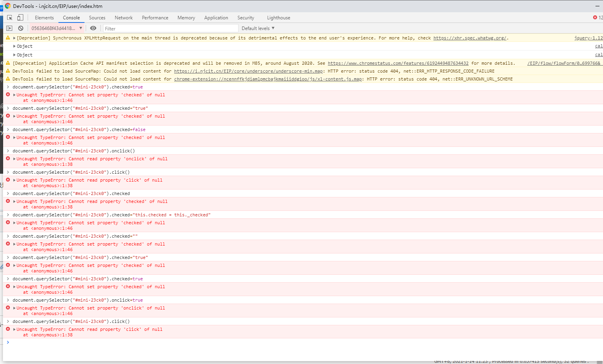The height and width of the screenshot is (364, 603).
Task: Open the Network tab
Action: [x=124, y=18]
